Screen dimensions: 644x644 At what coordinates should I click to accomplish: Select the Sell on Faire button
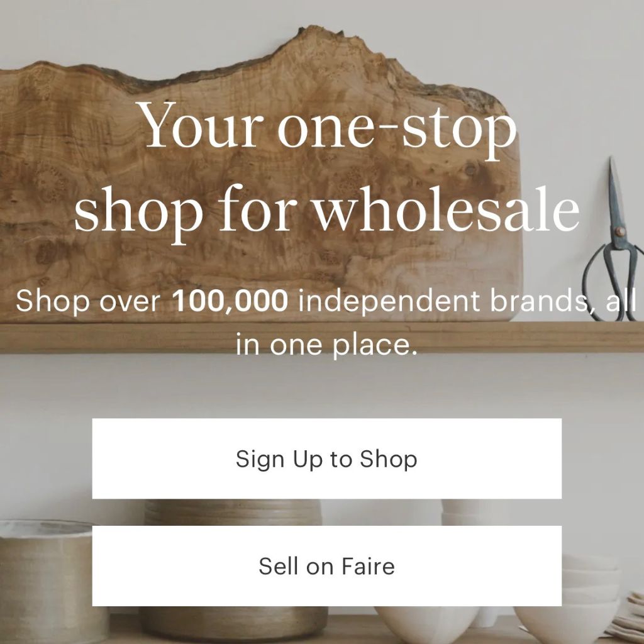click(x=327, y=566)
